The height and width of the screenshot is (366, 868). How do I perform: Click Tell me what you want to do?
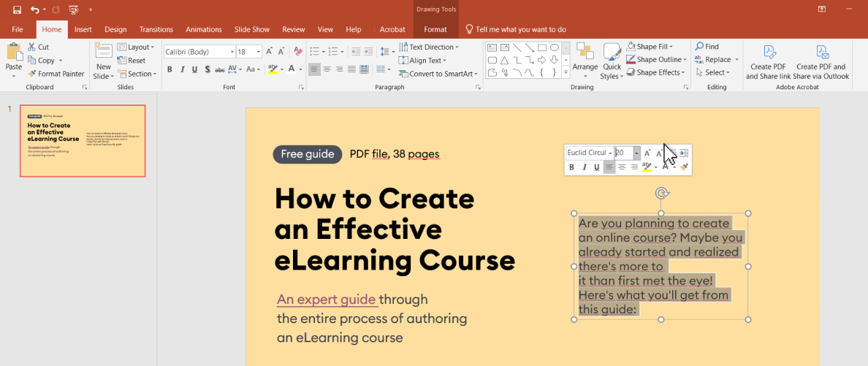[515, 29]
